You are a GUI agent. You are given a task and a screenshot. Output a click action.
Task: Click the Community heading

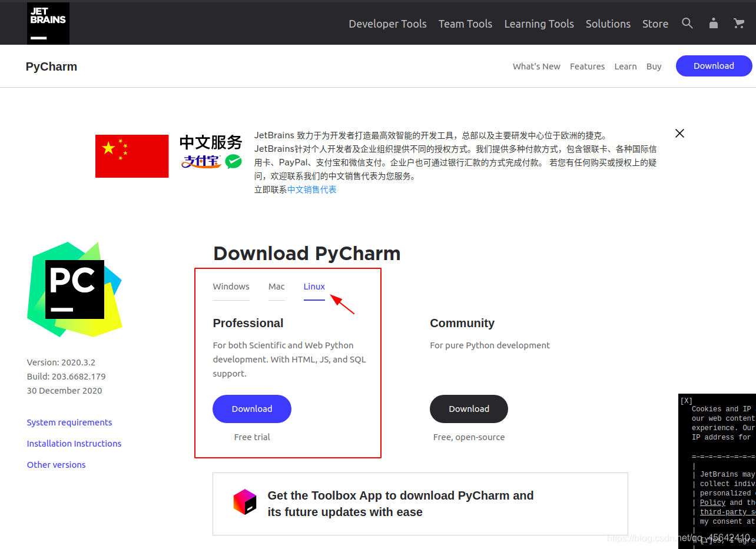(462, 323)
